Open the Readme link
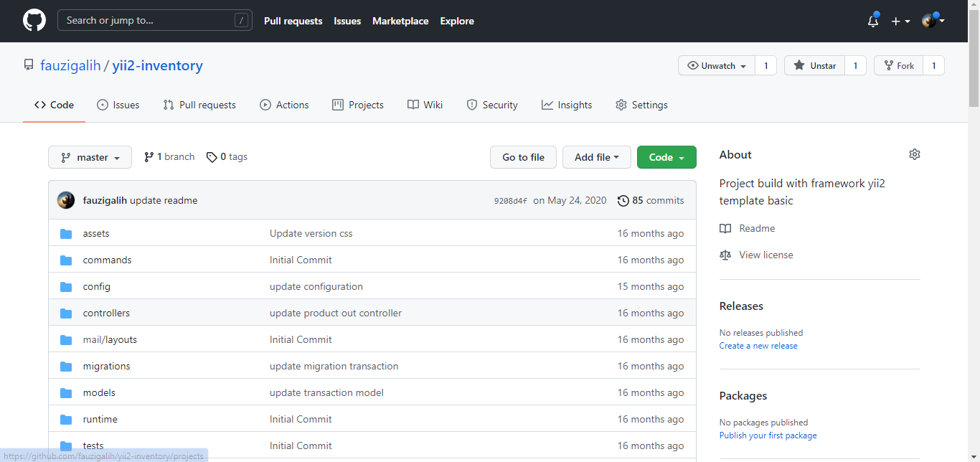980x462 pixels. click(757, 228)
